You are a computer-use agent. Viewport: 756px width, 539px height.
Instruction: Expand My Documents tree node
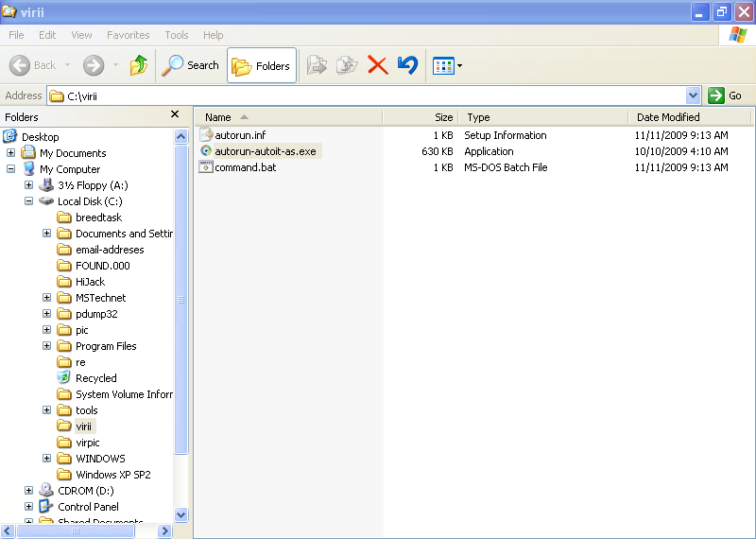[x=10, y=153]
